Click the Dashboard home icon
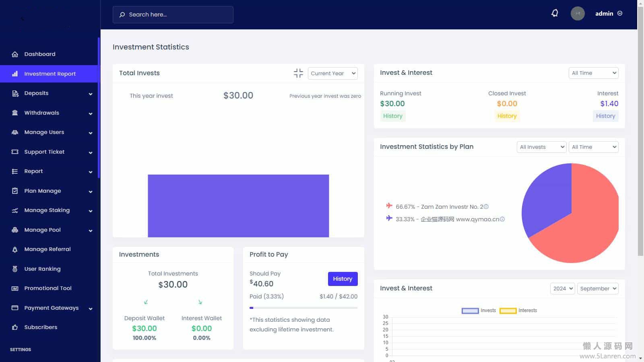This screenshot has height=362, width=644. click(x=15, y=54)
